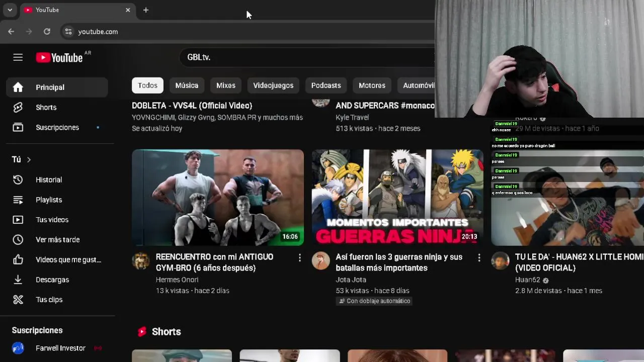Click the browser back arrow

pyautogui.click(x=11, y=32)
